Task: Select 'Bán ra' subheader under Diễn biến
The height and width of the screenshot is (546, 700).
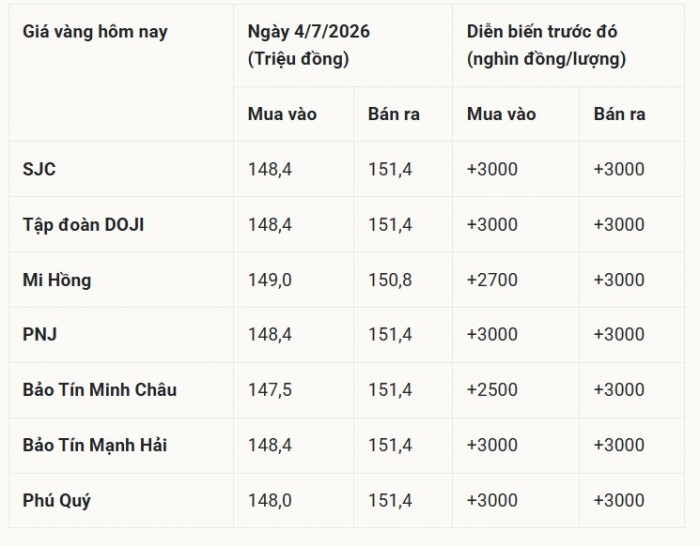Action: coord(619,114)
